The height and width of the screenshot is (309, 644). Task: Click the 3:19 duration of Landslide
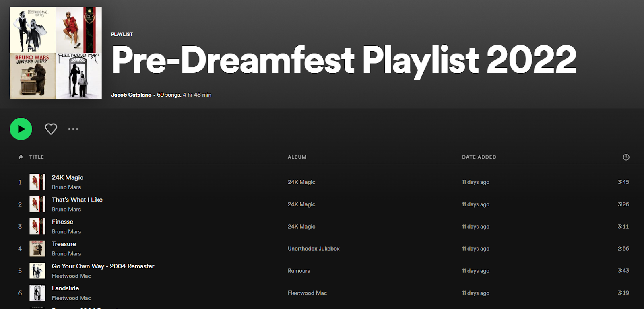point(623,293)
